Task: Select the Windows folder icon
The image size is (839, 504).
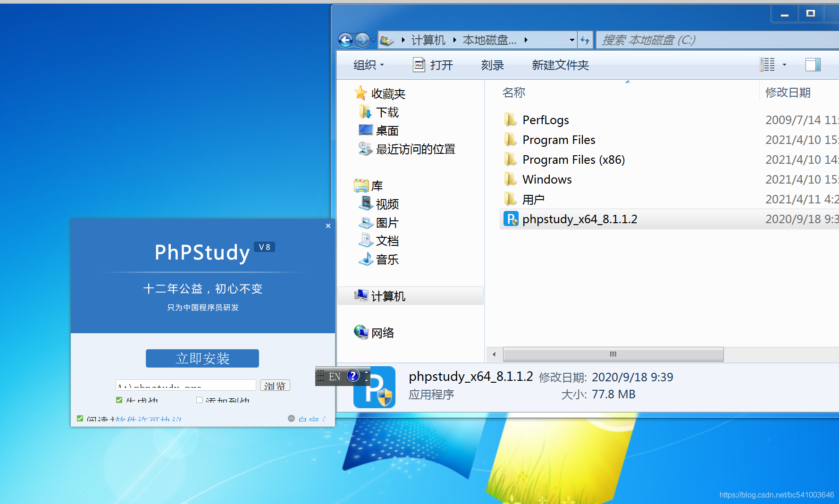Action: pos(510,179)
